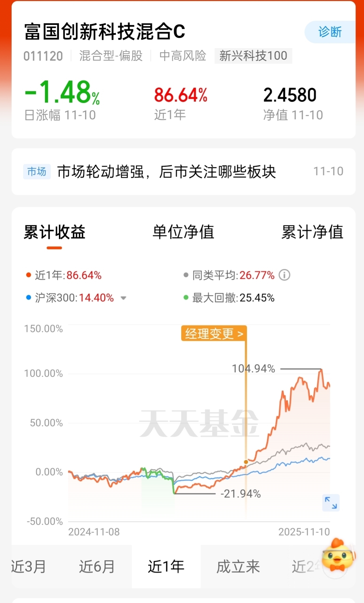The width and height of the screenshot is (364, 603).
Task: Open the 市场轮动增强 news headline
Action: 167,171
